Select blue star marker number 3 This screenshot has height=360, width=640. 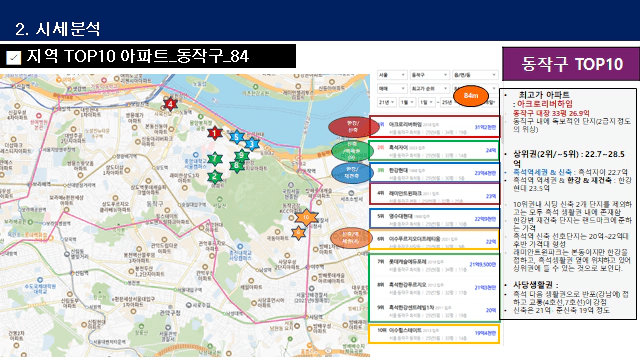(252, 144)
